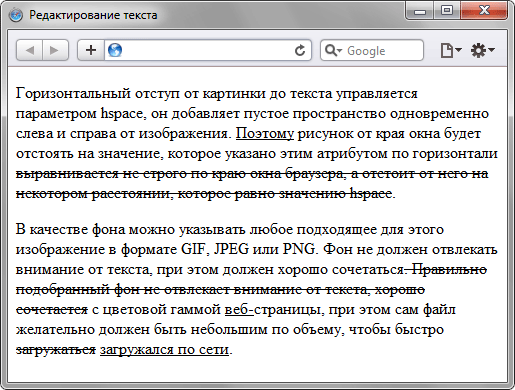The image size is (515, 390).
Task: Open the search engine magnifier dropdown
Action: 333,50
